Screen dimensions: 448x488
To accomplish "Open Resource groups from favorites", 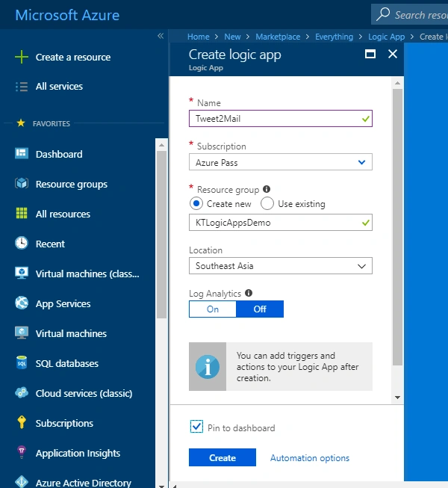I will (72, 185).
